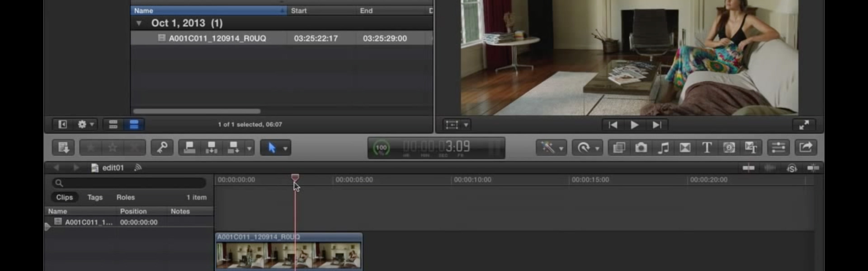Open the Retime speed menu

(584, 148)
